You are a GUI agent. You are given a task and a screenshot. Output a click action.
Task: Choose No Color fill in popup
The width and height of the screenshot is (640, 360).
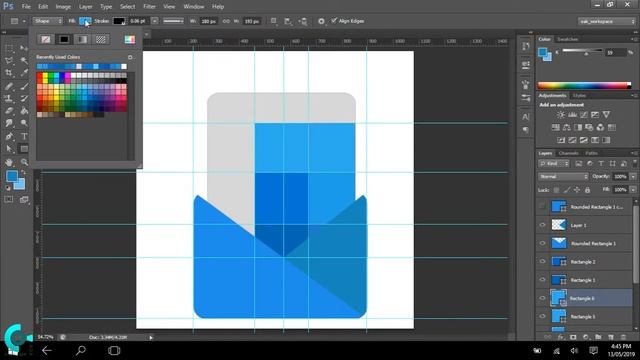pyautogui.click(x=46, y=39)
